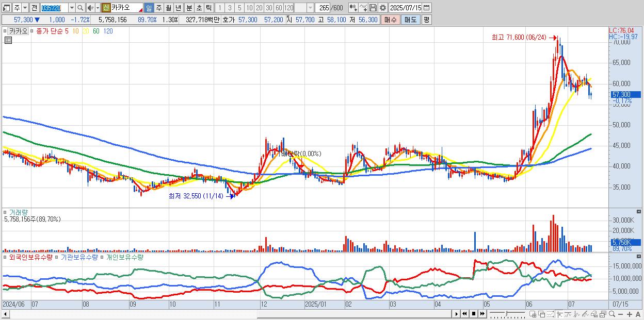Click the chart window overlay icon

pyautogui.click(x=603, y=314)
